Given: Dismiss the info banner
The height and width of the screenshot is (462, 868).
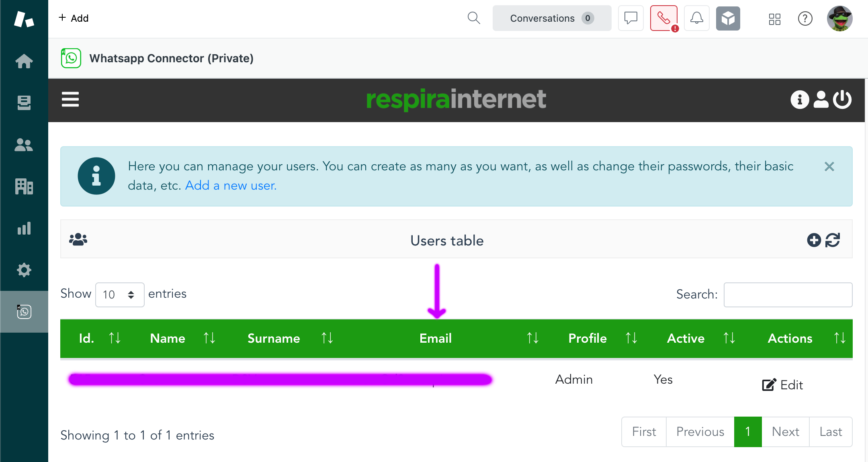Looking at the screenshot, I should [829, 166].
